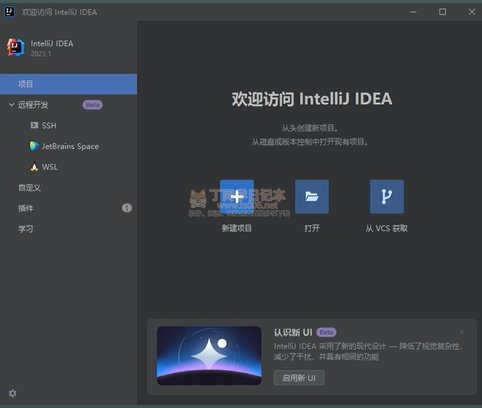The image size is (482, 408).
Task: Dismiss the 认识新 UI banner
Action: (x=462, y=332)
